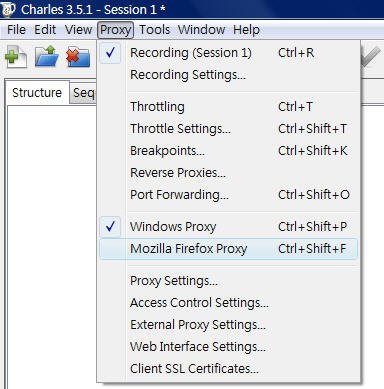Open the Tools menu

click(154, 30)
